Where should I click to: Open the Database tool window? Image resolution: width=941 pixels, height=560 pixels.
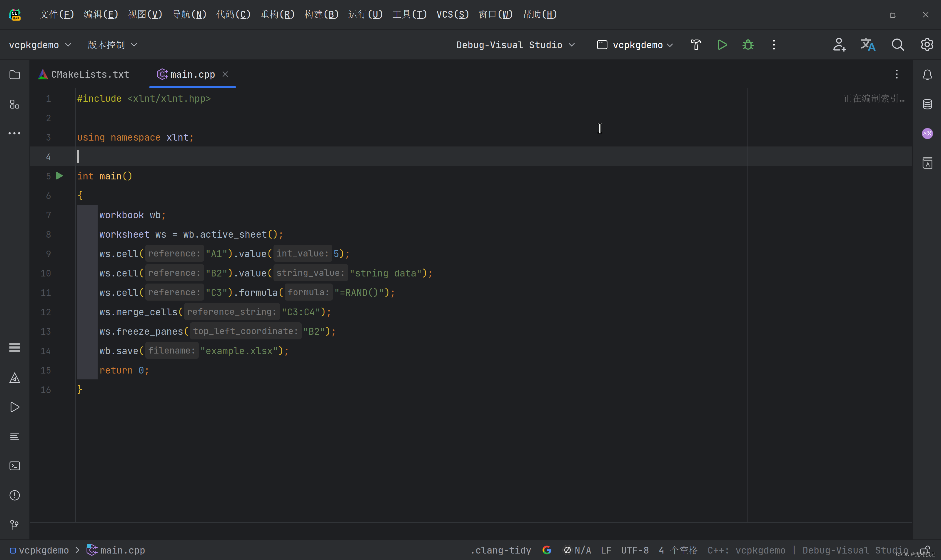tap(927, 104)
